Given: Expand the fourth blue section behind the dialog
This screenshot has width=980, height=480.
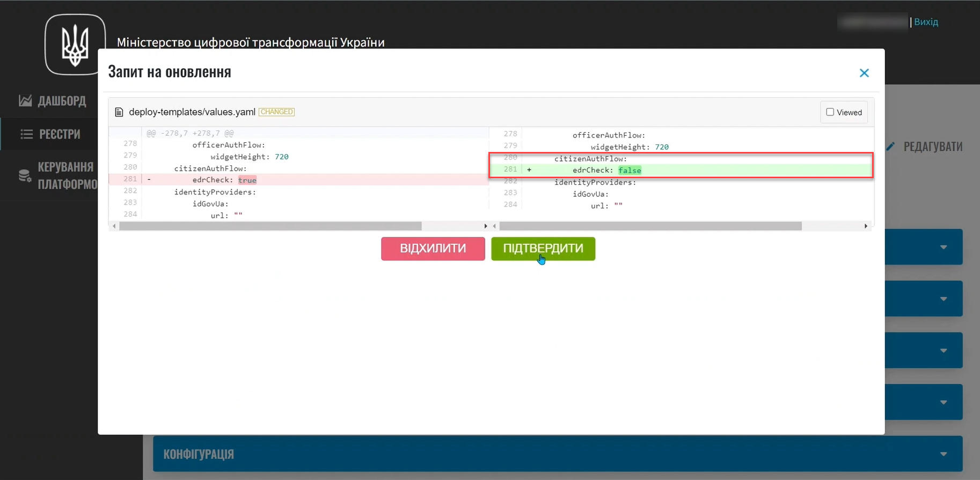Looking at the screenshot, I should click(924, 402).
